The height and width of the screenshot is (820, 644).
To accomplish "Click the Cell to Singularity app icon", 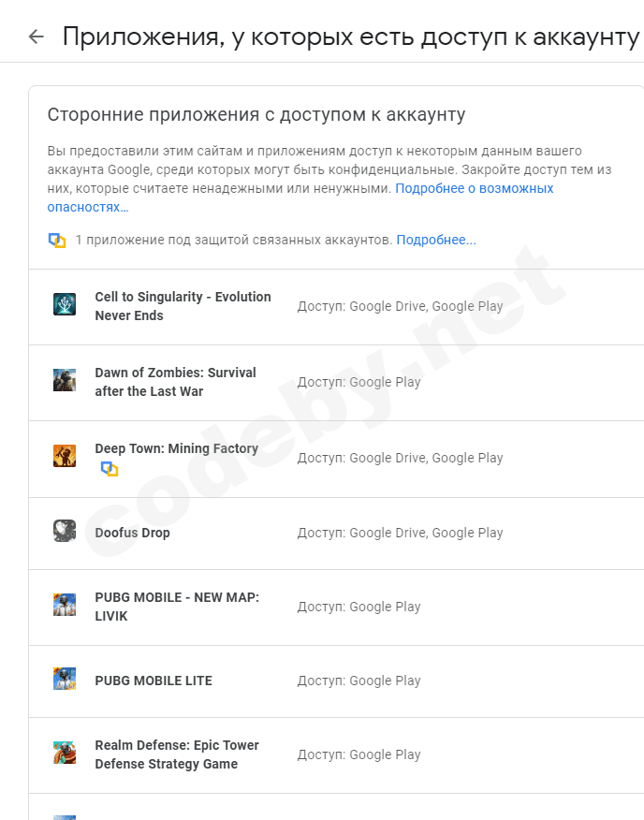I will [x=65, y=304].
